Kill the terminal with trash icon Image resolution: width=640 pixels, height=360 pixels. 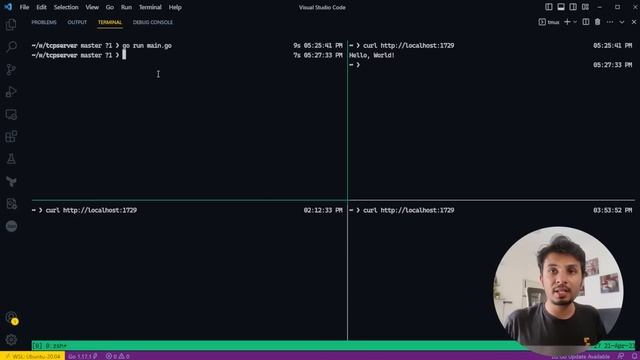tap(598, 22)
